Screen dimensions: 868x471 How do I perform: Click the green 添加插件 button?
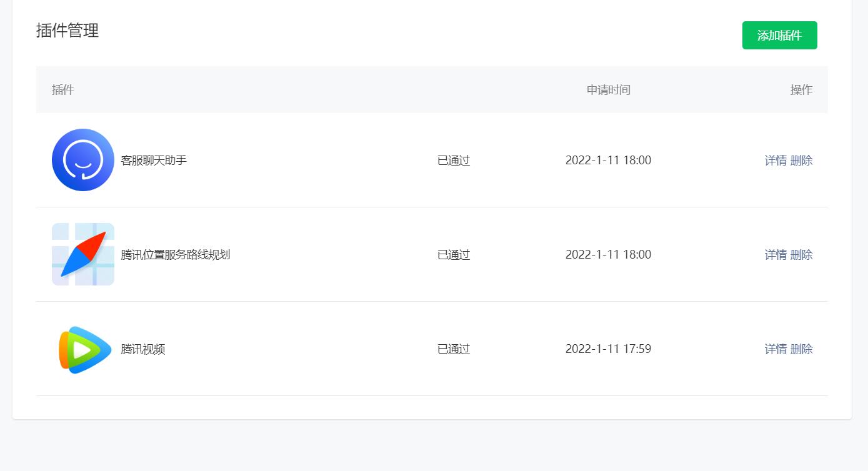coord(779,35)
